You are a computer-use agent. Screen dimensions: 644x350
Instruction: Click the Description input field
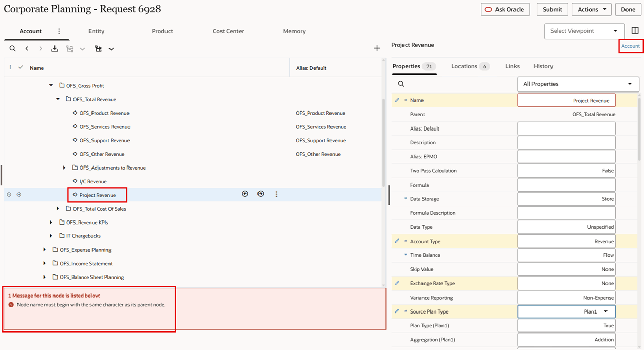tap(566, 142)
